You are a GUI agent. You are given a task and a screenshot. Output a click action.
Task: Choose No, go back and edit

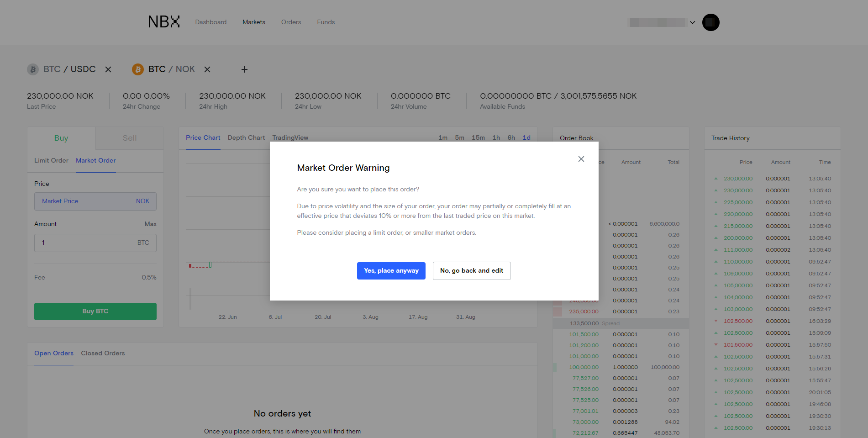(x=471, y=271)
